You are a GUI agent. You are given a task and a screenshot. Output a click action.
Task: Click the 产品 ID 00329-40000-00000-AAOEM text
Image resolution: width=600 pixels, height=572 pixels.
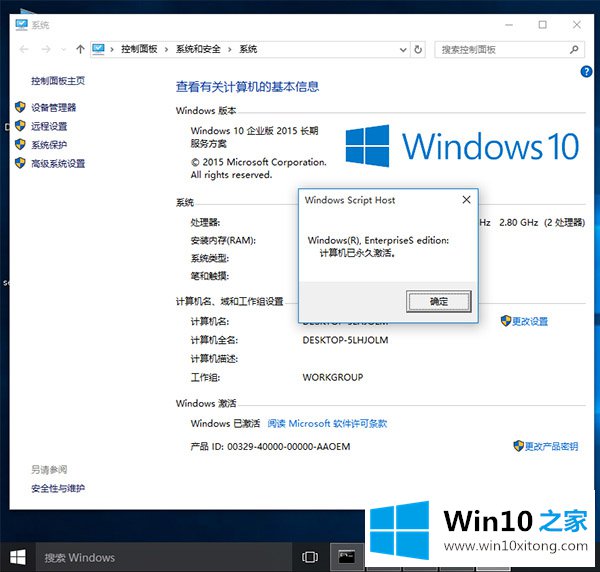270,447
